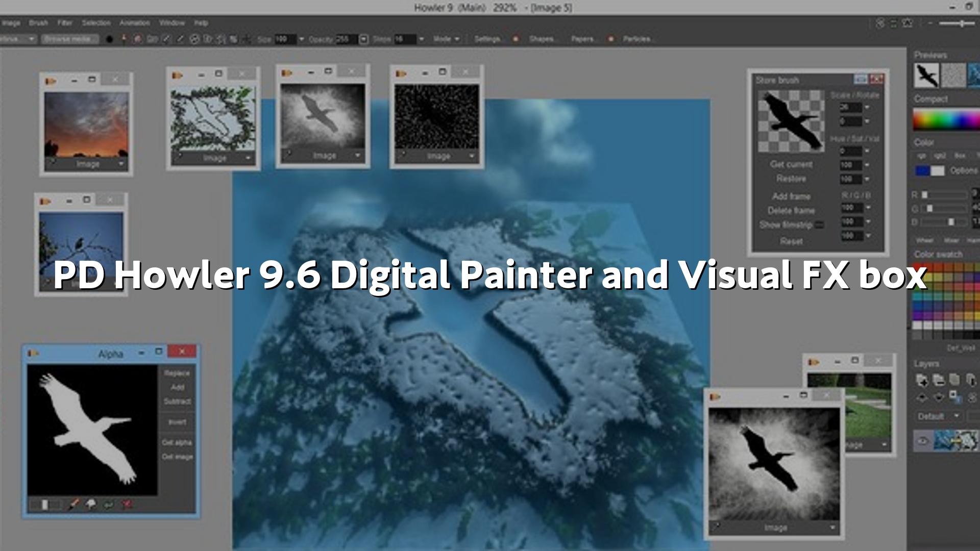Click Restore in Store brush panel

pos(791,179)
